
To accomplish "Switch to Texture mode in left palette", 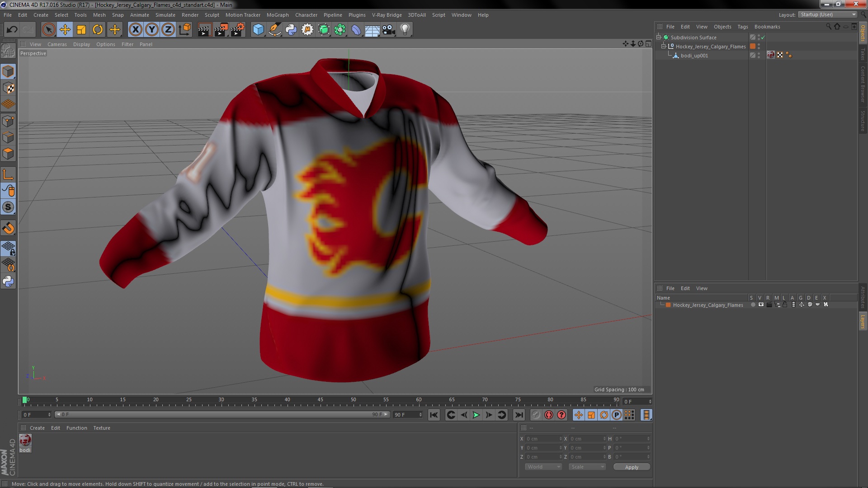I will point(8,88).
